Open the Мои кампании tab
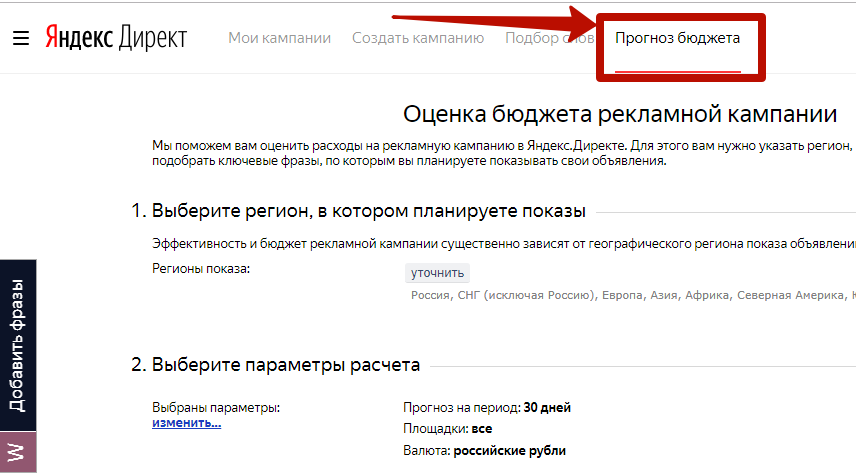 tap(280, 38)
